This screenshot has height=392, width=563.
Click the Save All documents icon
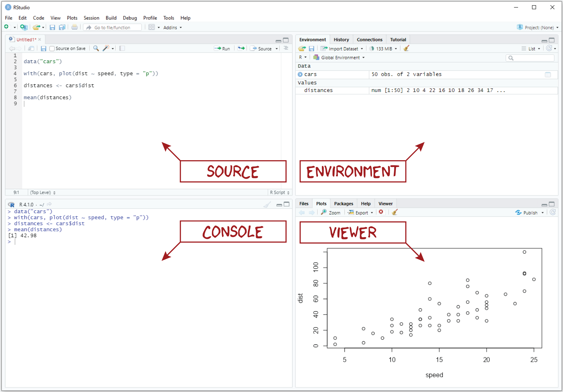click(62, 27)
